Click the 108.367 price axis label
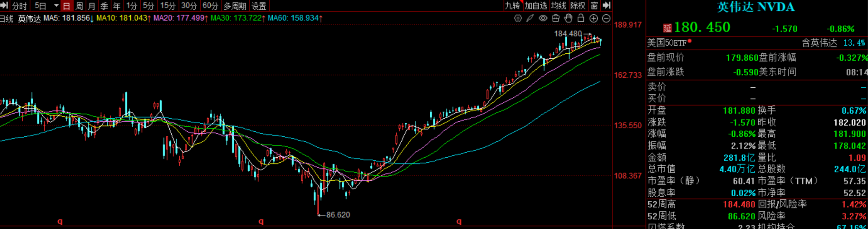This screenshot has width=868, height=229. (628, 176)
